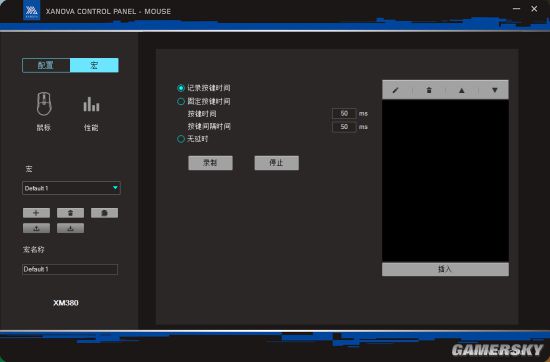Click the pencil edit icon above macro list
The width and height of the screenshot is (550, 362).
pyautogui.click(x=395, y=90)
